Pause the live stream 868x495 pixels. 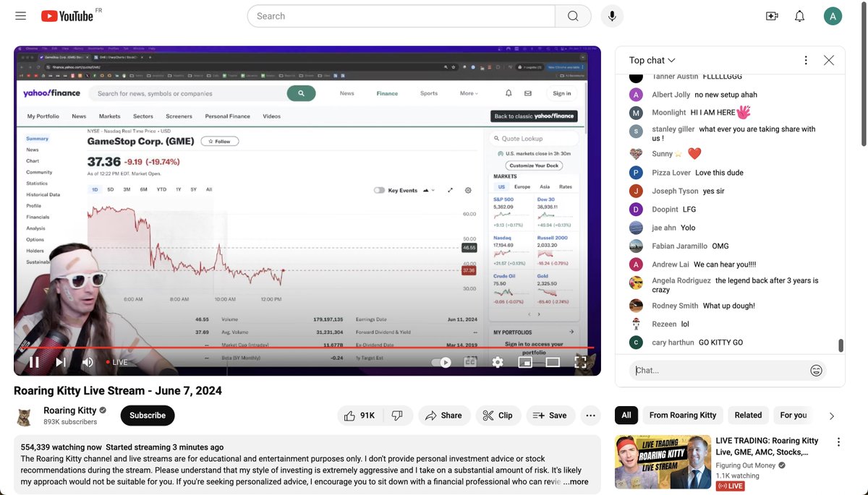(34, 362)
